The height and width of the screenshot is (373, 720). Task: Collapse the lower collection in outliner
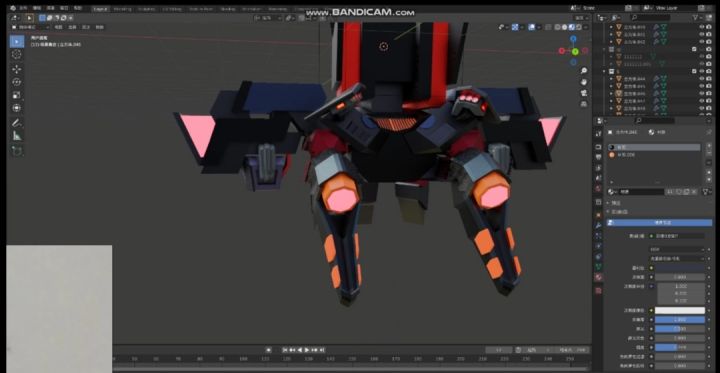[605, 71]
